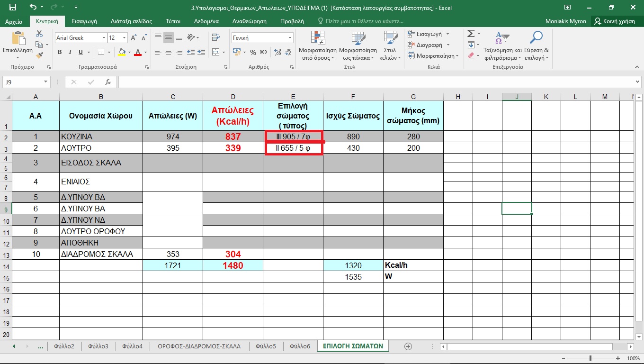This screenshot has height=364, width=644.
Task: Open the Εισαγωγή ribbon tab
Action: 84,21
